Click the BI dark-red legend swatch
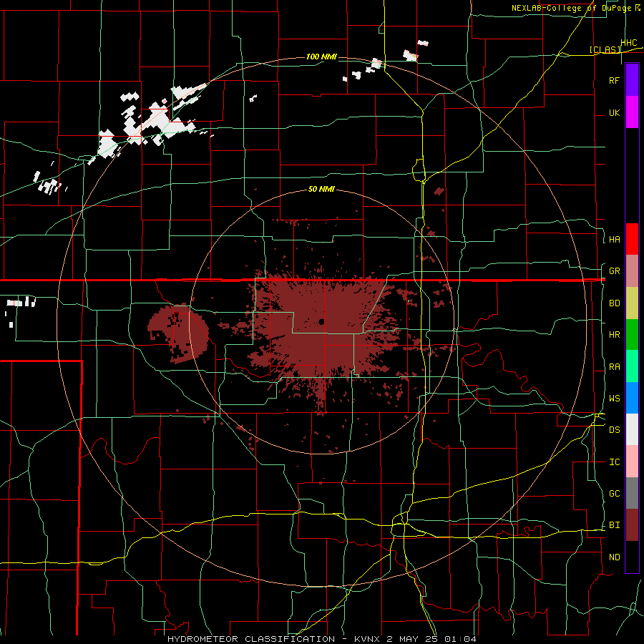644x644 pixels. click(x=632, y=525)
